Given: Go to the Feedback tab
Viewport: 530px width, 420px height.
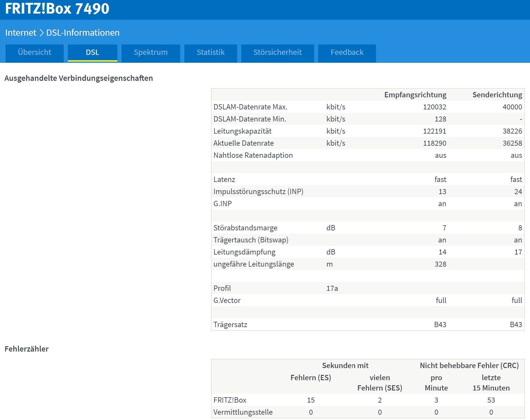Looking at the screenshot, I should tap(347, 52).
